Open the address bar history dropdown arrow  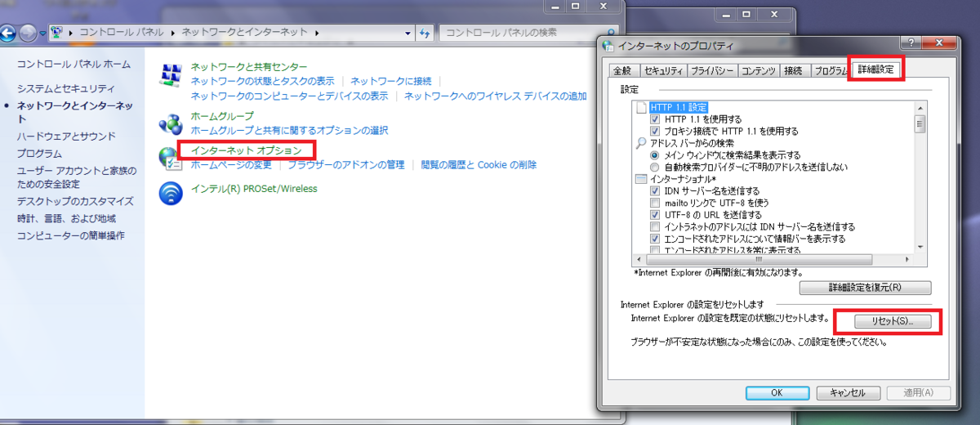409,34
